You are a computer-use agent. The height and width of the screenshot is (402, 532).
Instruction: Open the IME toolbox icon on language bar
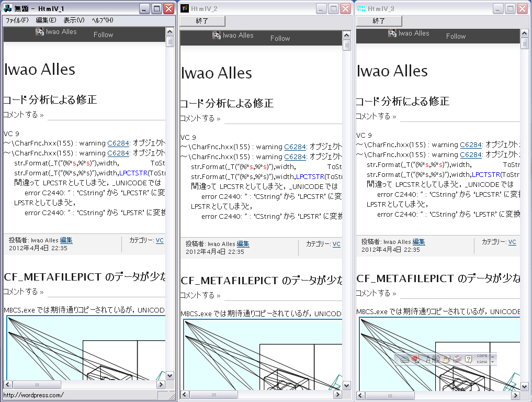457,359
